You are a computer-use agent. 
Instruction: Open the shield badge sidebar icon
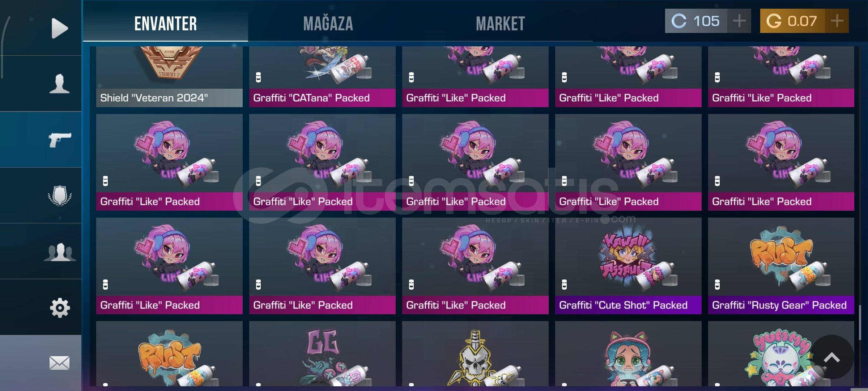coord(60,195)
